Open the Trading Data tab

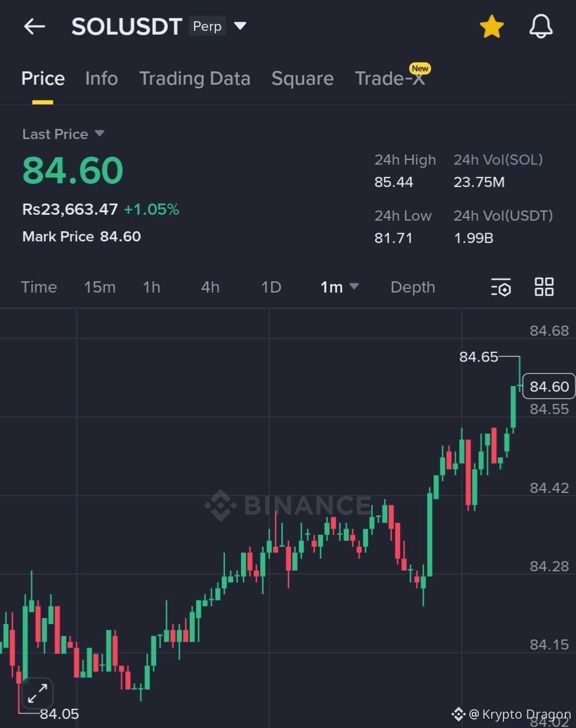[x=195, y=79]
